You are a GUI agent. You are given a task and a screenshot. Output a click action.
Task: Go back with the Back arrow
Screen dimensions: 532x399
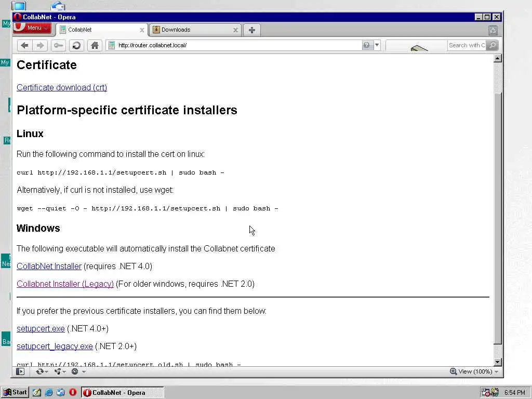pyautogui.click(x=24, y=46)
